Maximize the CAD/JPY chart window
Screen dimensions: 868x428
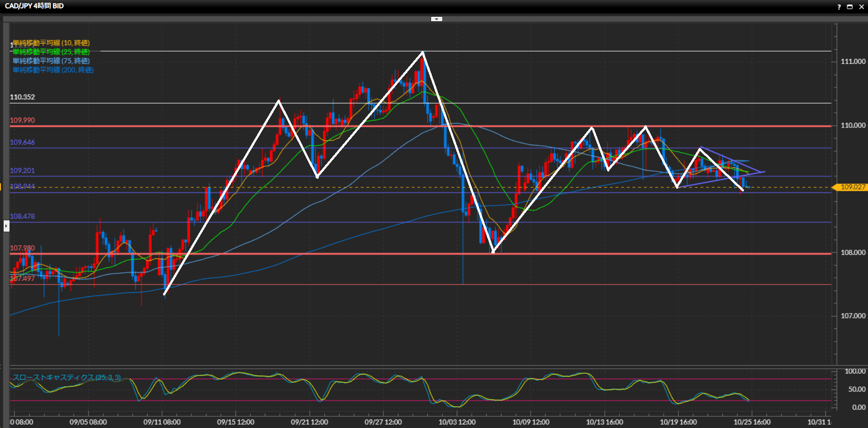(x=850, y=7)
